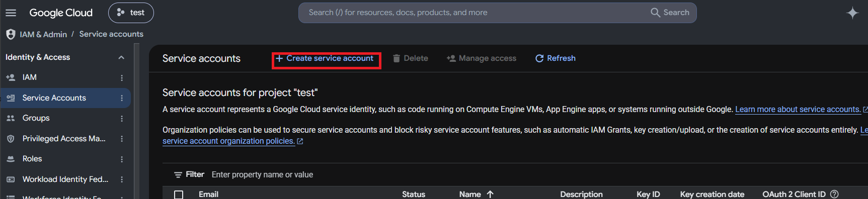This screenshot has height=199, width=868.
Task: Click the Filter list icon
Action: click(178, 175)
